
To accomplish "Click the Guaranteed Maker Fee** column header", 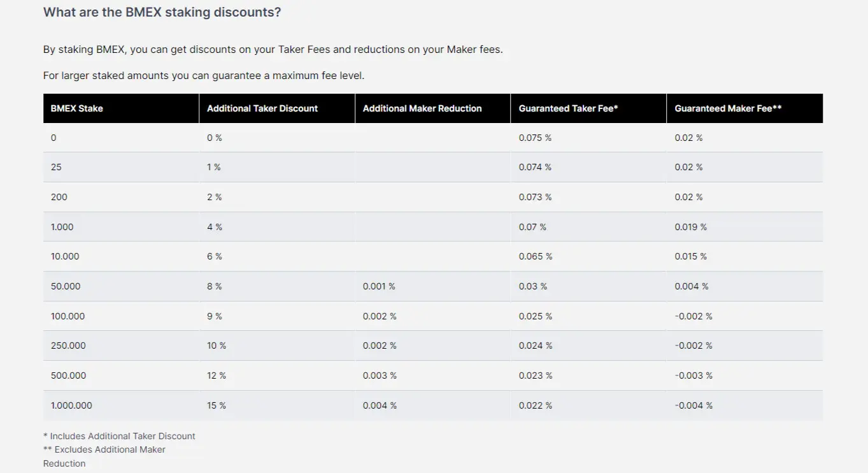I will tap(744, 108).
